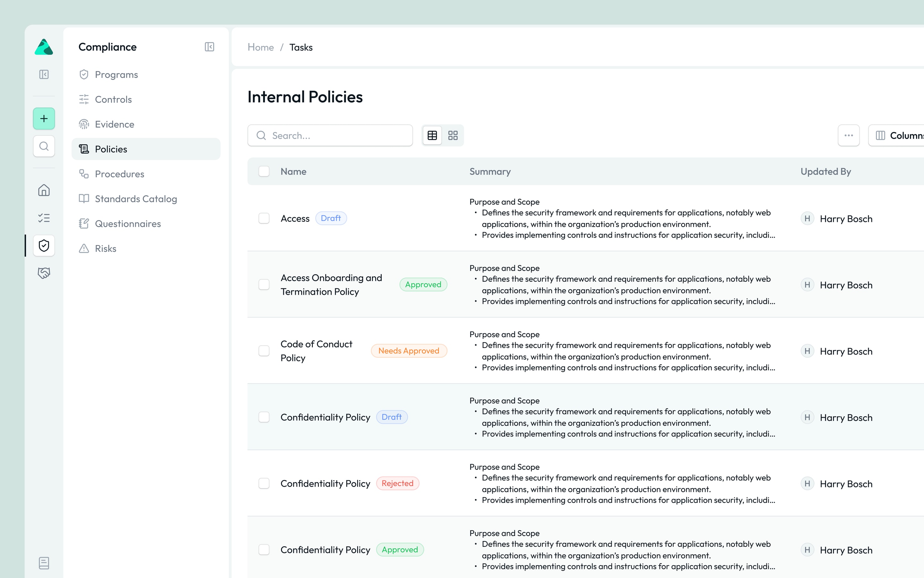The height and width of the screenshot is (578, 924).
Task: Click the Standards Catalog book icon
Action: 84,199
